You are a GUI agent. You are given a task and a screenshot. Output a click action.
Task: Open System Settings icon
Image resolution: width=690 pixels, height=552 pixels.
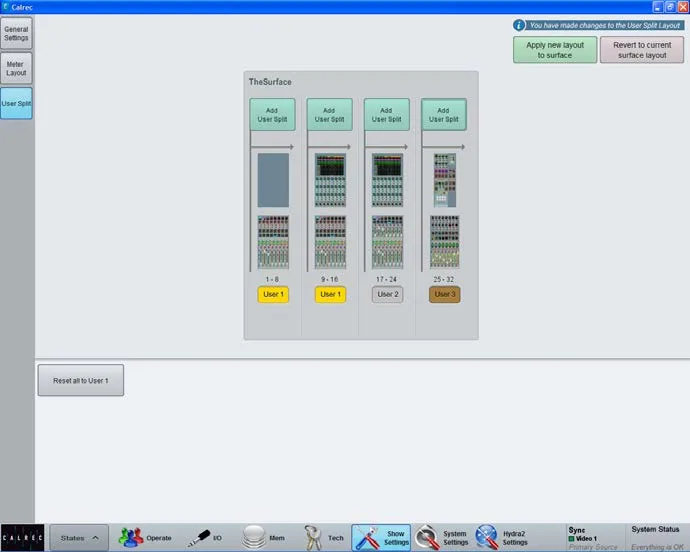[427, 537]
